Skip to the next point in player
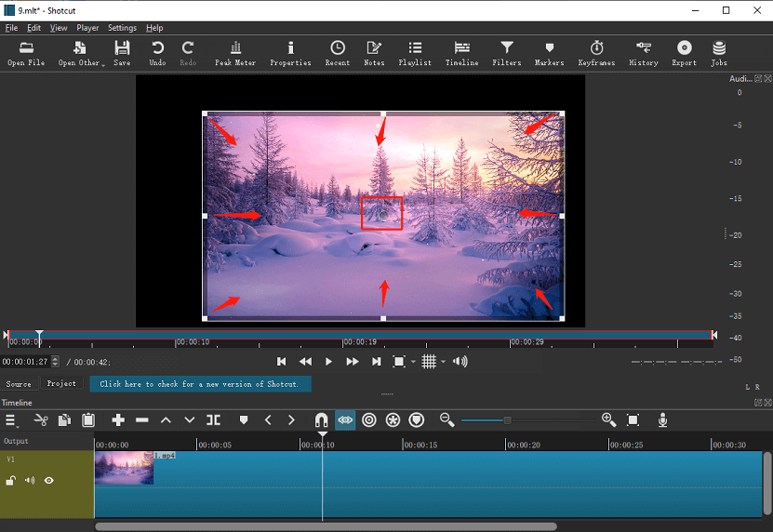773x532 pixels. point(376,362)
